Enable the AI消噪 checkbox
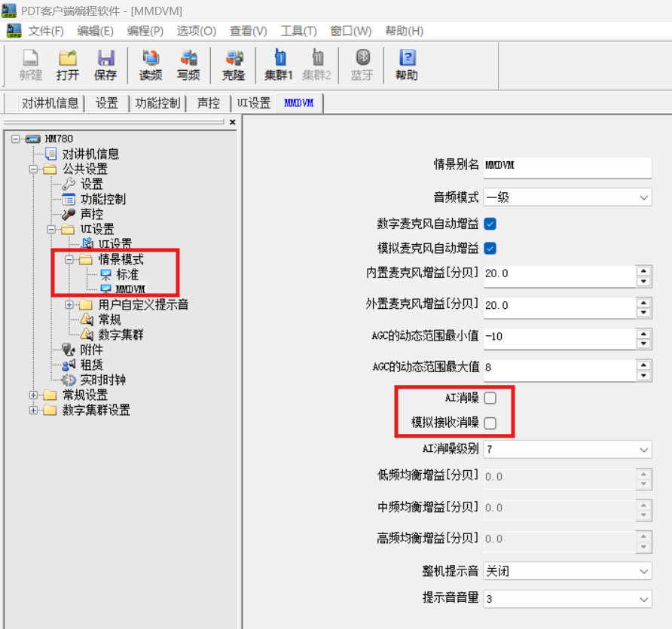The image size is (672, 629). 490,398
